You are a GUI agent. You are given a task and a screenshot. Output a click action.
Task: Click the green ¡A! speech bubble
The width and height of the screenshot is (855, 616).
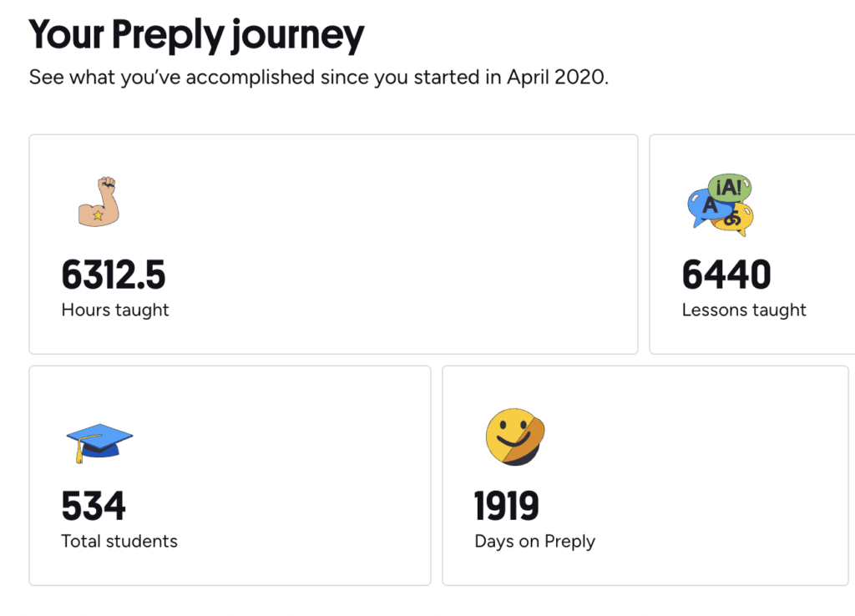pyautogui.click(x=730, y=188)
